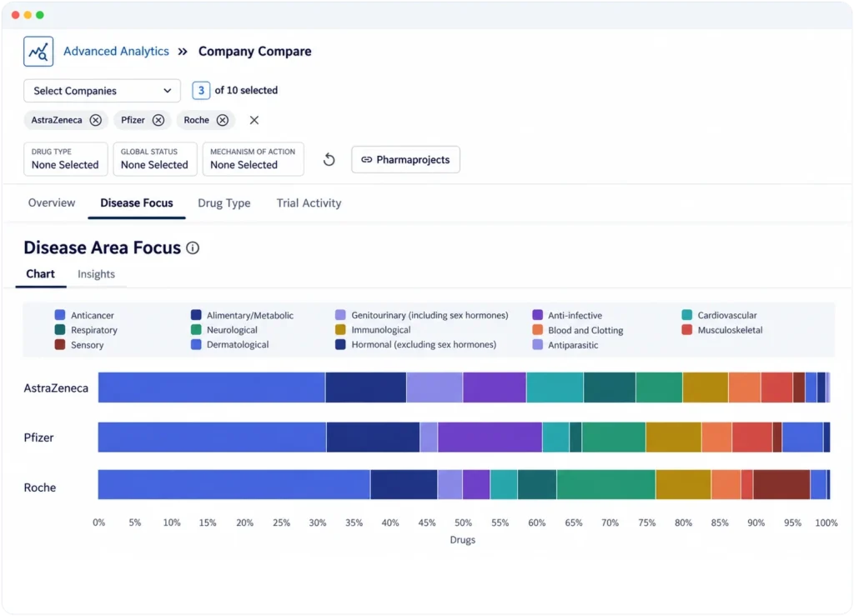Toggle Antiparasitic legend entry

pos(565,345)
